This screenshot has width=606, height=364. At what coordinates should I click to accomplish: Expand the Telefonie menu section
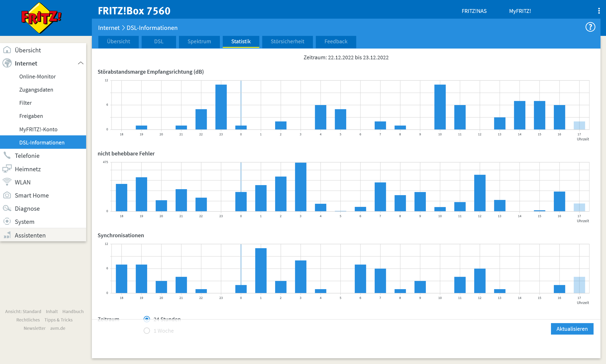[27, 155]
